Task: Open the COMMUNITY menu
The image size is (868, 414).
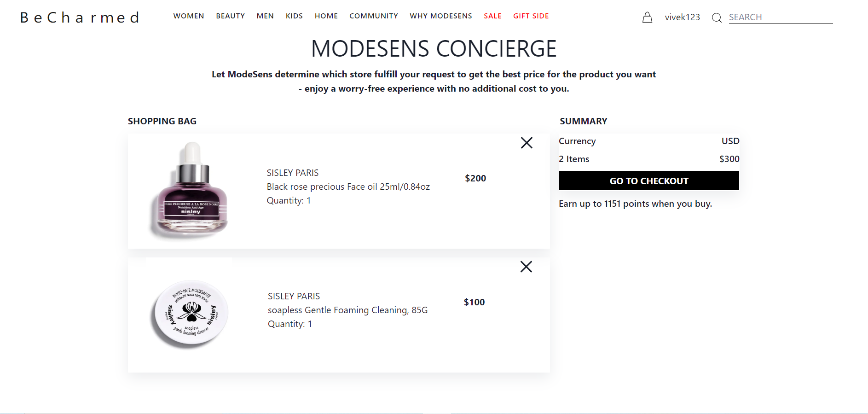Action: 374,16
